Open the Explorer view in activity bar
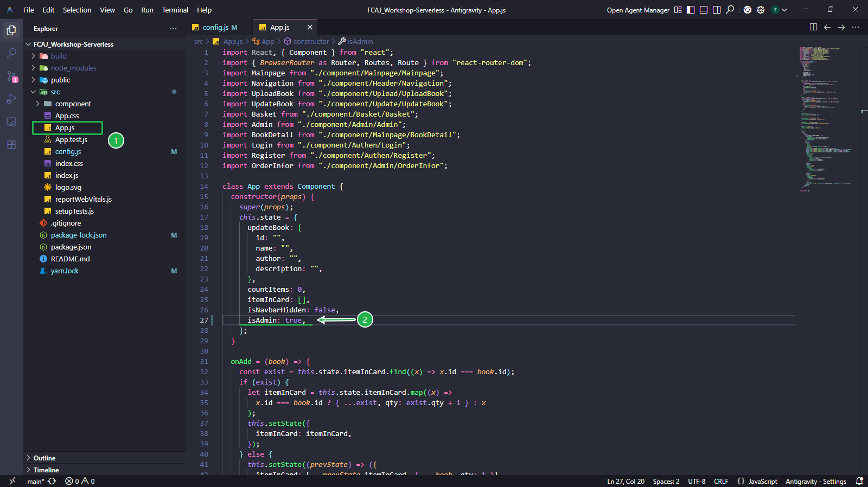 point(11,30)
